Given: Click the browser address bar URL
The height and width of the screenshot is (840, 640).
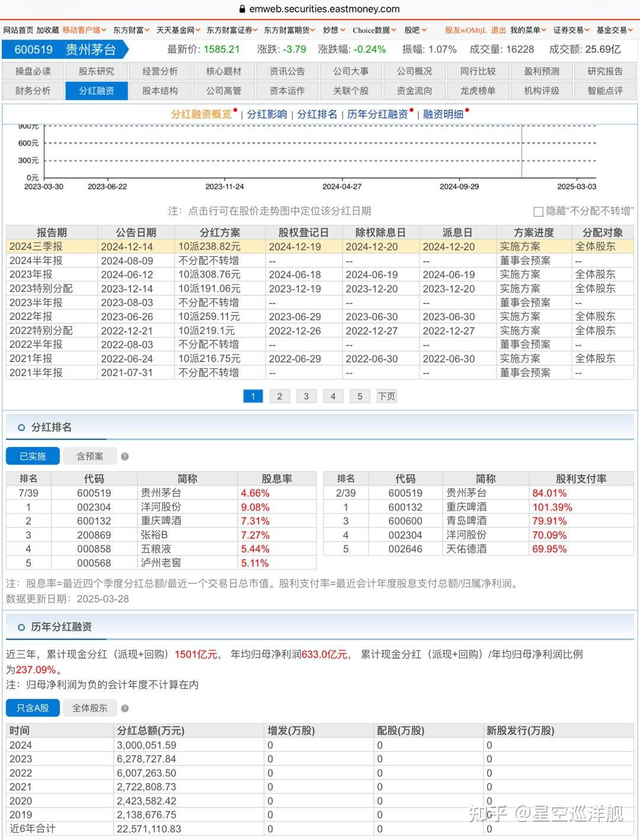Looking at the screenshot, I should [x=324, y=9].
